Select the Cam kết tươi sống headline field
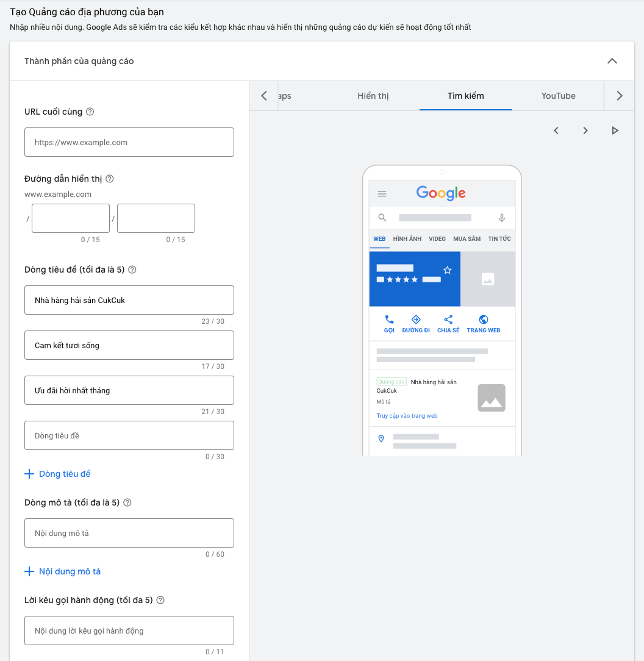The height and width of the screenshot is (661, 644). [129, 345]
